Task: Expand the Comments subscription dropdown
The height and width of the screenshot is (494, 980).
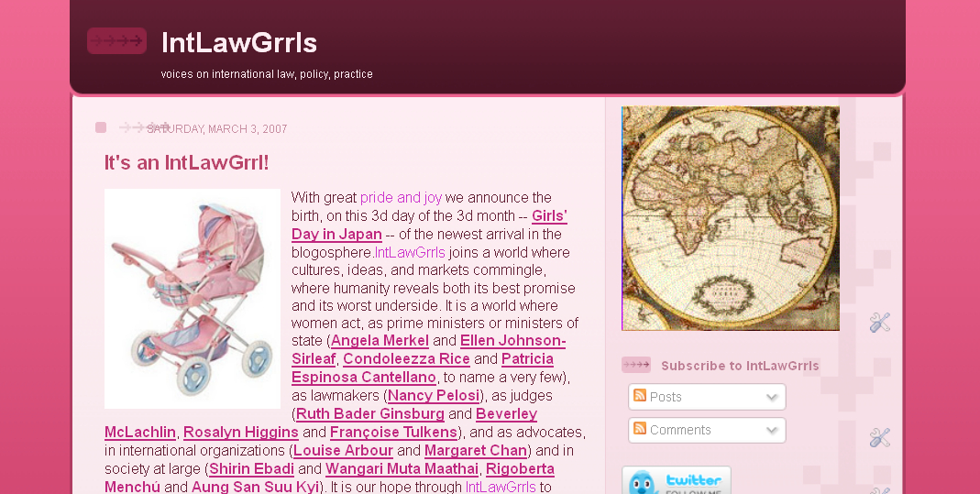Action: 771,431
